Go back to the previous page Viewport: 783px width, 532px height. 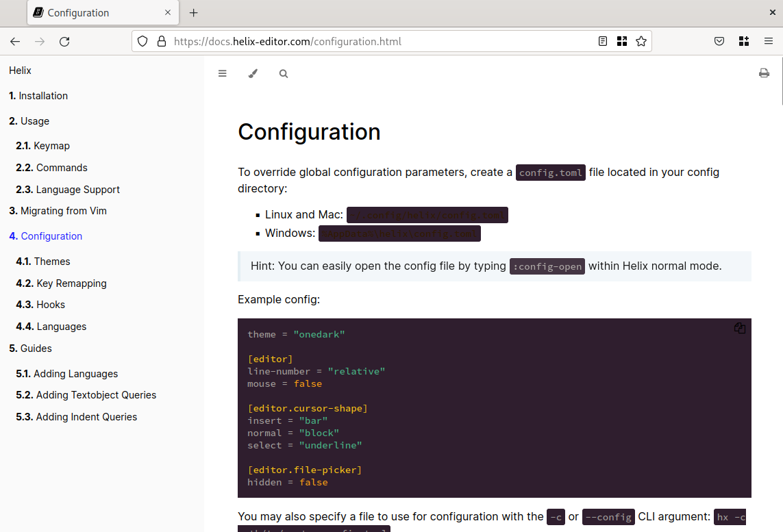click(x=15, y=41)
